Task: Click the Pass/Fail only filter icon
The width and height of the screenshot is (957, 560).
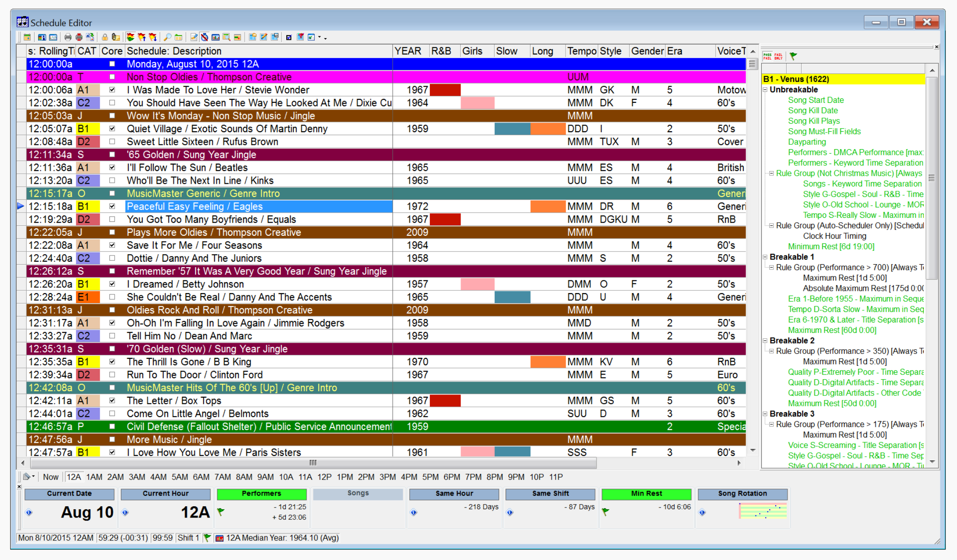Action: click(778, 56)
